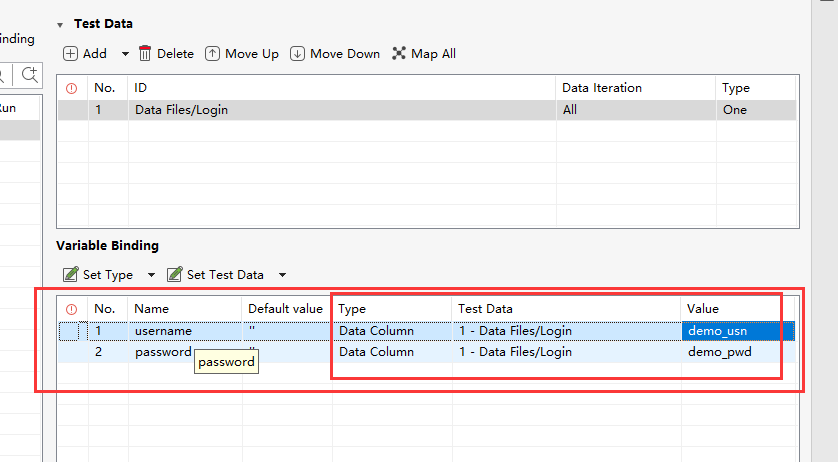Click the Map All icon
This screenshot has height=462, width=838.
click(400, 54)
